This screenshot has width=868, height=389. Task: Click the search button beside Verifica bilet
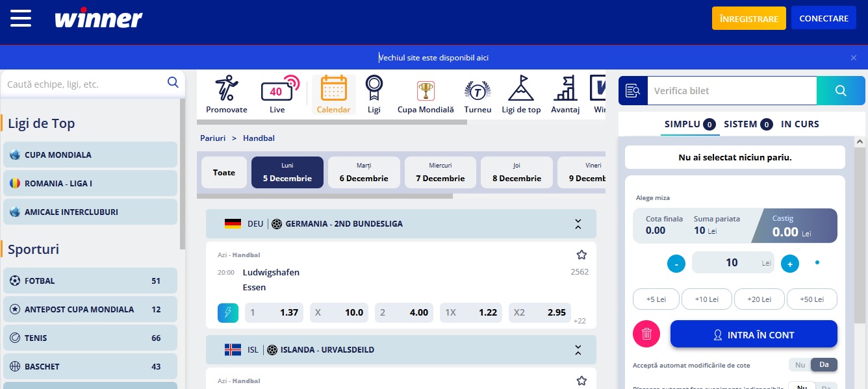[x=841, y=91]
